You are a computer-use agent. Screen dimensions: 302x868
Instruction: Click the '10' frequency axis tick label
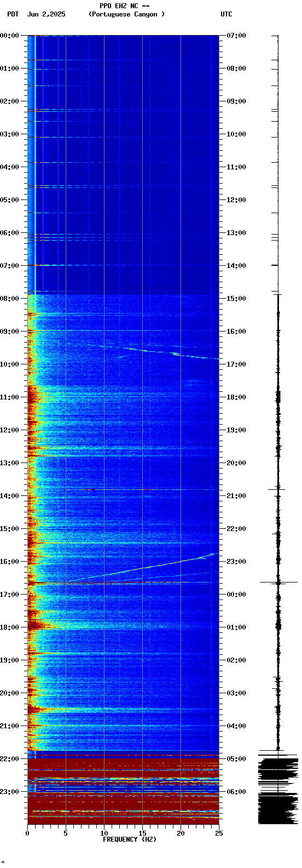[x=104, y=833]
